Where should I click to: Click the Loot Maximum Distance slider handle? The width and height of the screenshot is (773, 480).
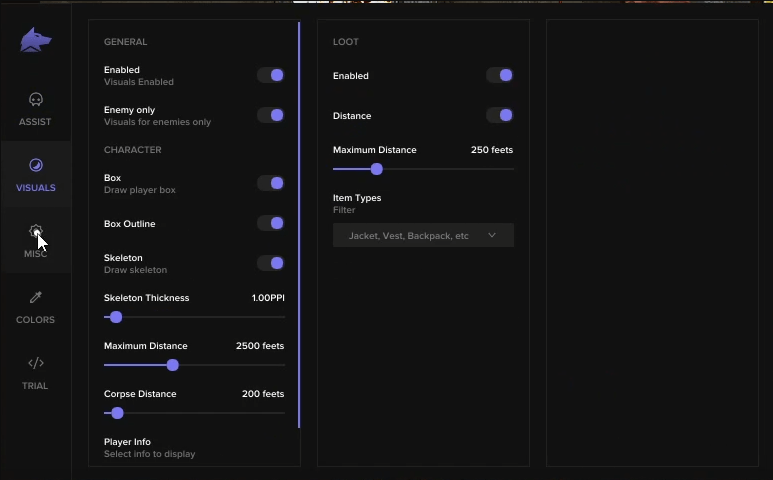point(377,169)
